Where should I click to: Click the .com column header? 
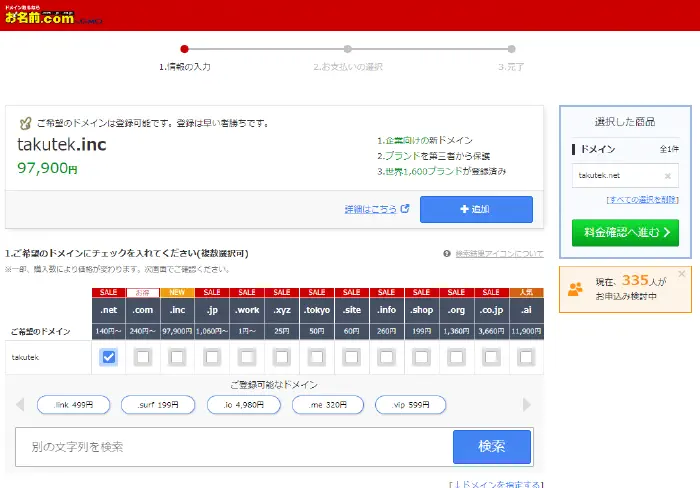143,310
